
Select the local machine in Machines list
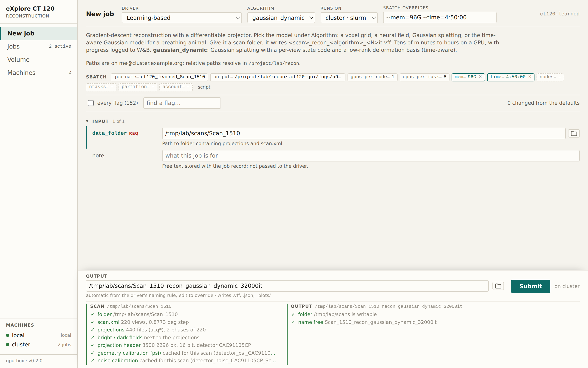click(x=39, y=335)
